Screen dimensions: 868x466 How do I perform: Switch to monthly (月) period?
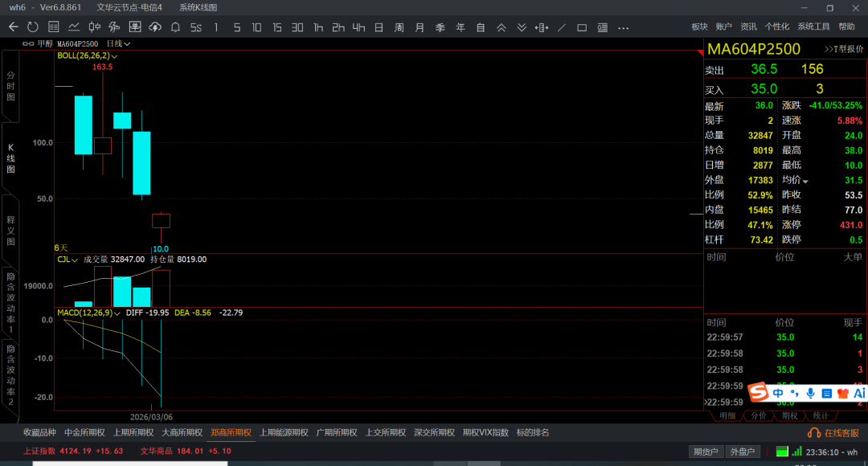tap(420, 27)
